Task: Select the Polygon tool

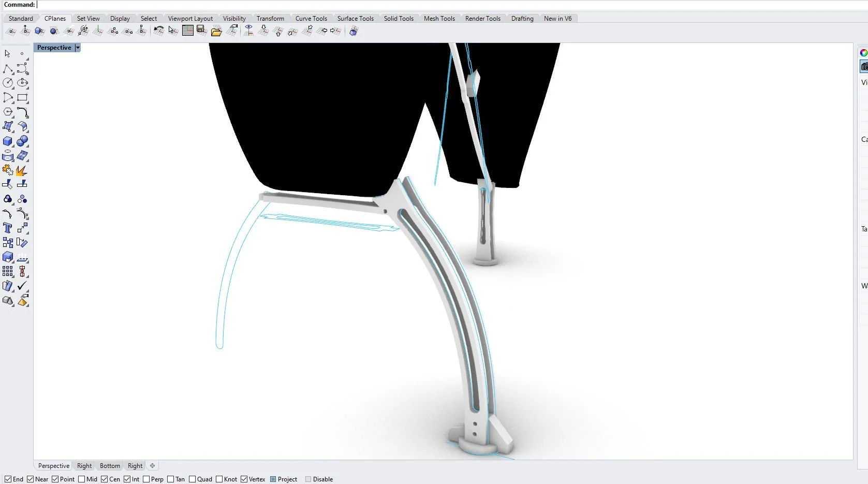Action: [8, 112]
